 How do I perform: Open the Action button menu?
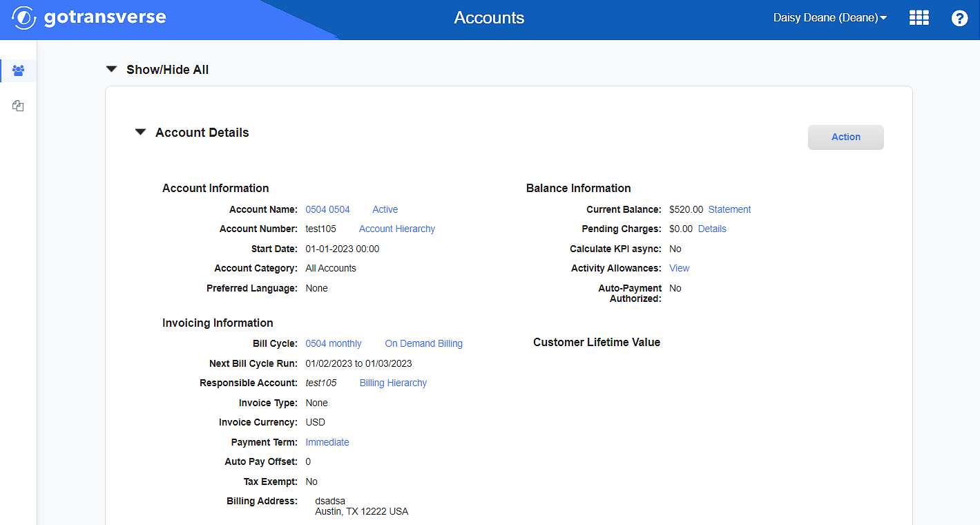click(x=846, y=137)
